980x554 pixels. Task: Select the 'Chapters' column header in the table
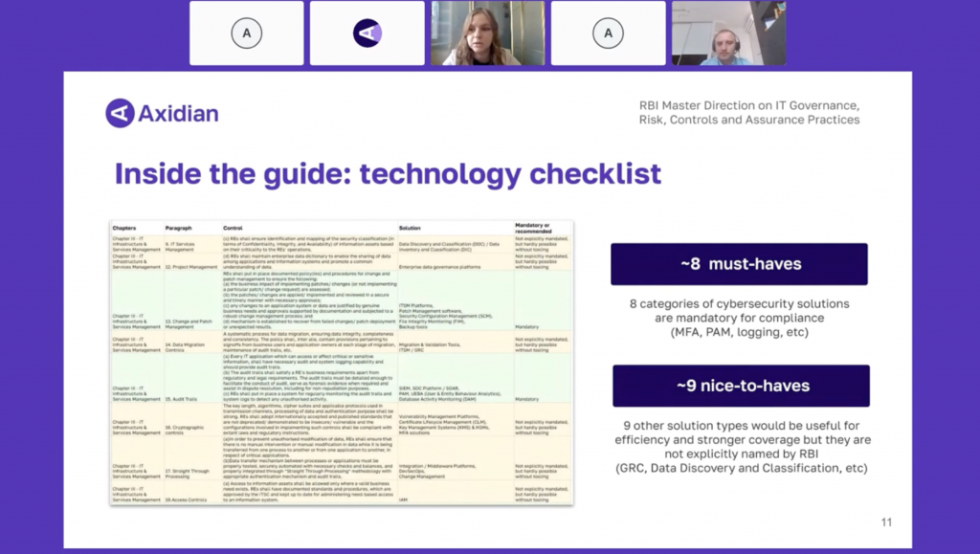tap(124, 229)
